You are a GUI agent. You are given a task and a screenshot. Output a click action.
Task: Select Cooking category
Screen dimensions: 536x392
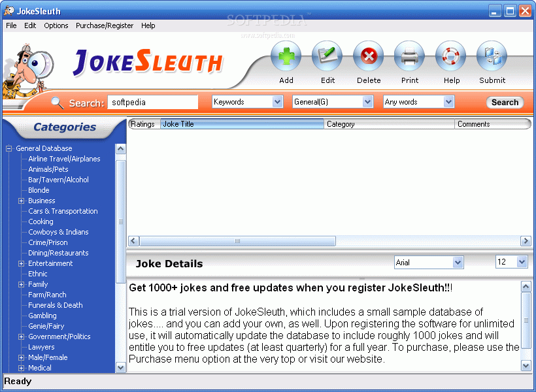click(x=41, y=221)
